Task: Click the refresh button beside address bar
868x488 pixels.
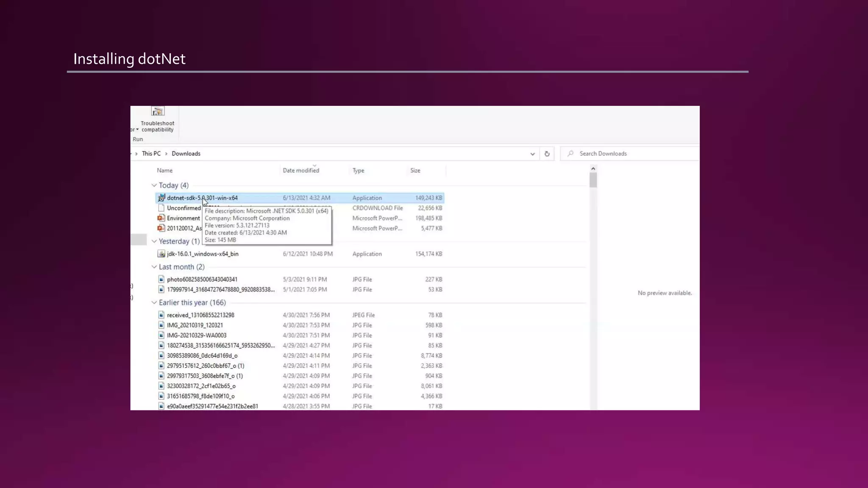Action: (x=547, y=154)
